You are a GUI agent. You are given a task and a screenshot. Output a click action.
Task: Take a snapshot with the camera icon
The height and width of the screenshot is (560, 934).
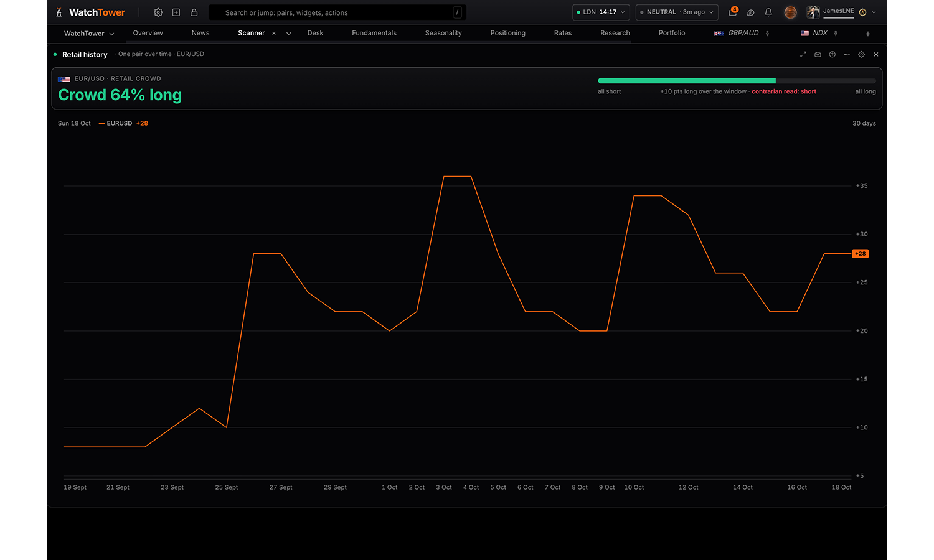818,55
